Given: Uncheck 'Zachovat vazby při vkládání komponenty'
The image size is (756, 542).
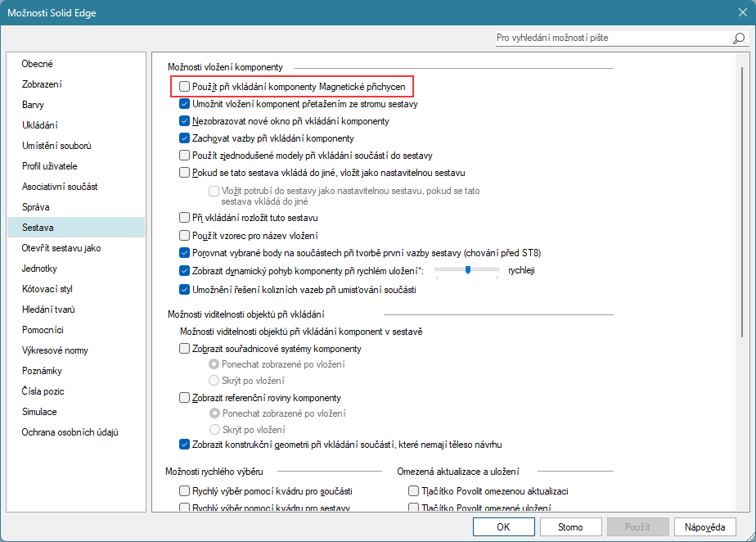Looking at the screenshot, I should 185,138.
